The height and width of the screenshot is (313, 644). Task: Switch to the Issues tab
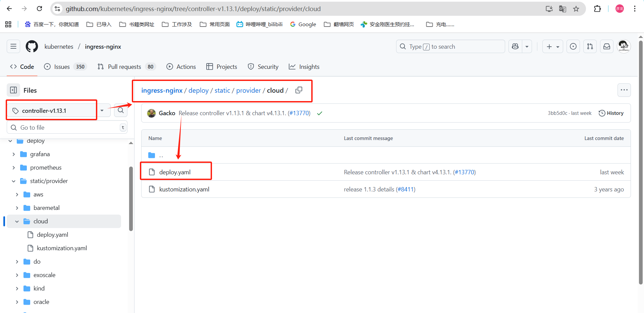(65, 66)
